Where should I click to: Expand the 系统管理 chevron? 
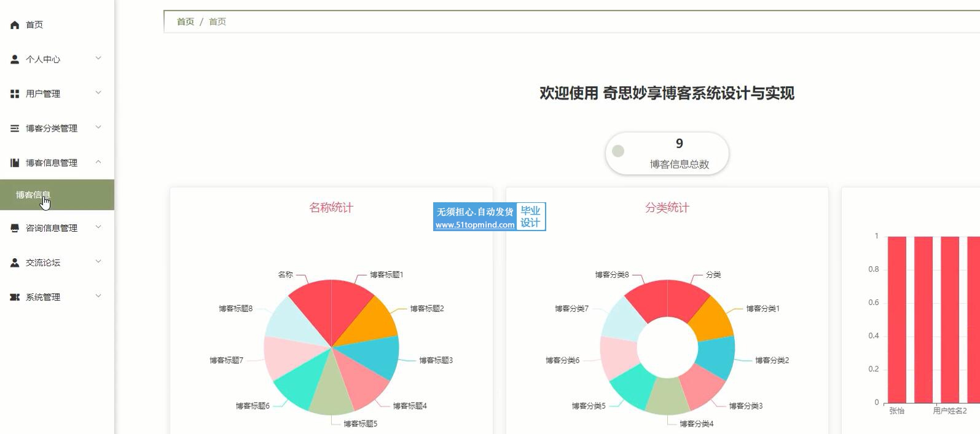pyautogui.click(x=98, y=296)
